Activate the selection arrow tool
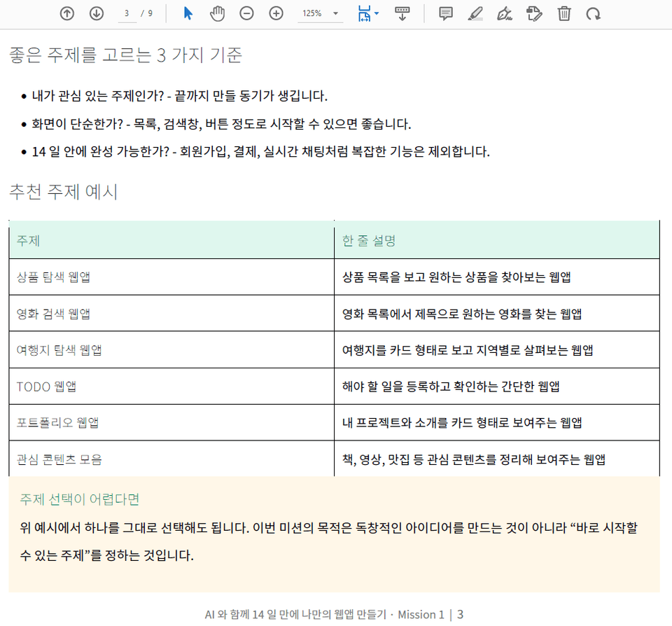672x626 pixels. click(188, 14)
